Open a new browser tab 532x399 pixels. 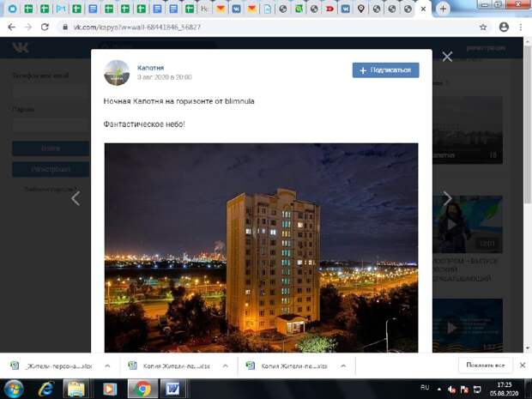coord(443,9)
